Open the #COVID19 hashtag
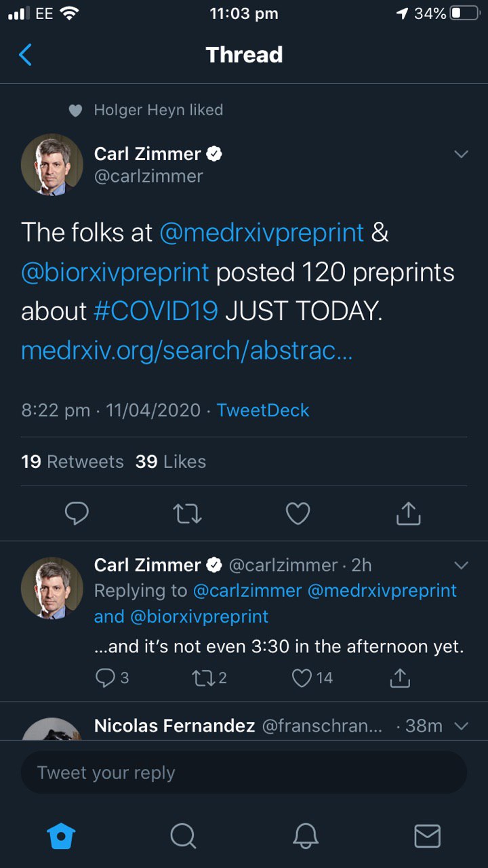This screenshot has width=488, height=868. (155, 311)
